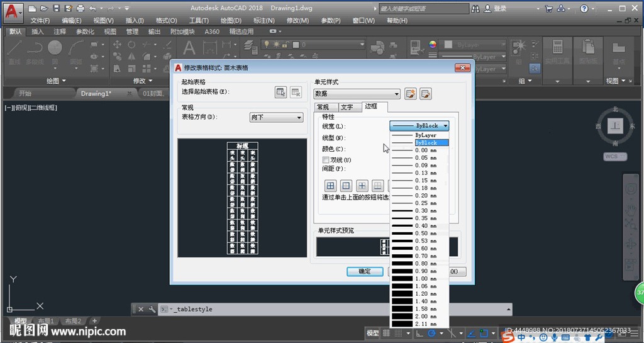Open the quick access toolbar customize arrow
The width and height of the screenshot is (644, 343).
click(127, 8)
